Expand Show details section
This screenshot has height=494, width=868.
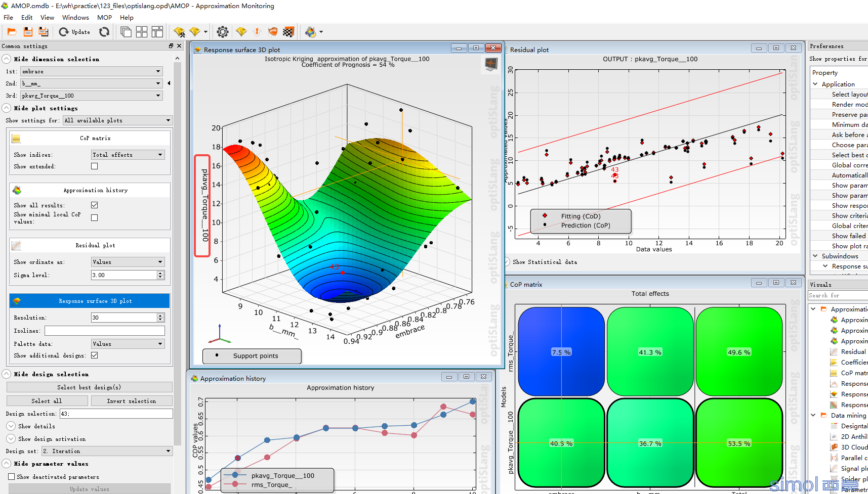11,426
